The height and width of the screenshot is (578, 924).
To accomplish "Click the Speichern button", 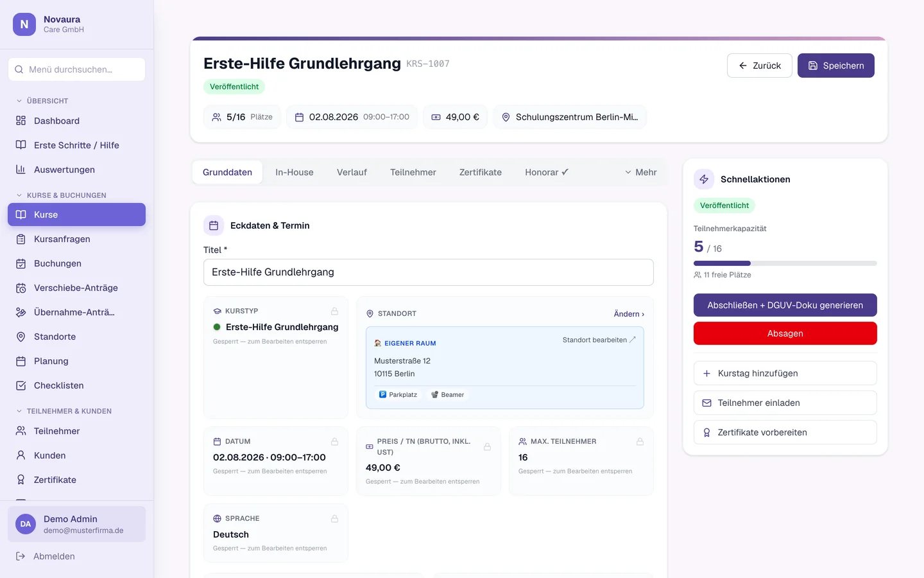I will (836, 66).
